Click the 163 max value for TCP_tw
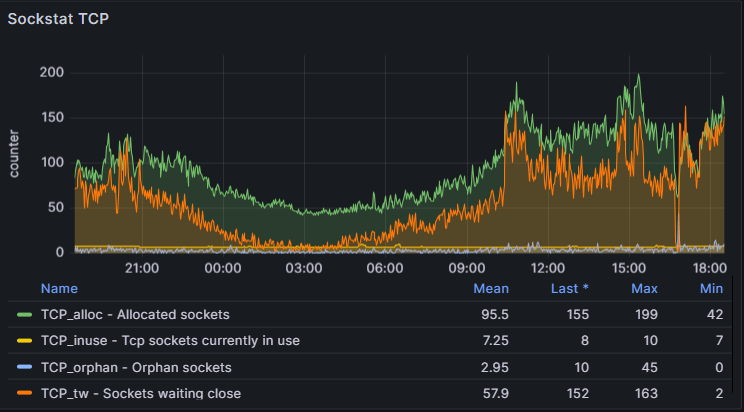 (x=646, y=394)
